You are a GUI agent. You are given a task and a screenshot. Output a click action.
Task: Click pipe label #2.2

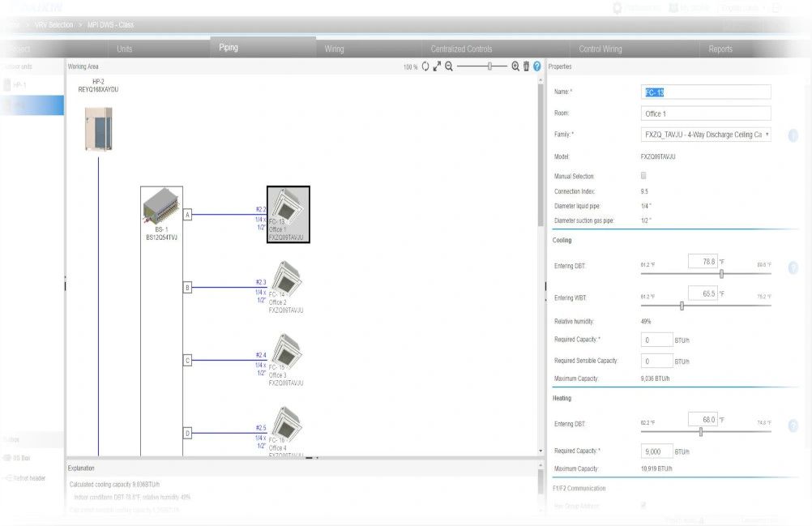(x=260, y=210)
